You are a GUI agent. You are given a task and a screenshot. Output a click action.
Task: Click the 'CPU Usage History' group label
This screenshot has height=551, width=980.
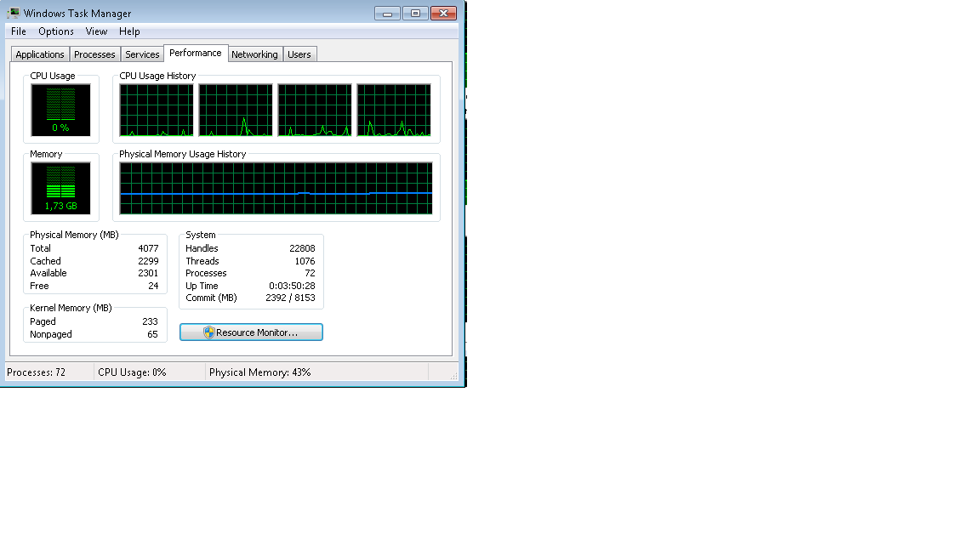157,76
